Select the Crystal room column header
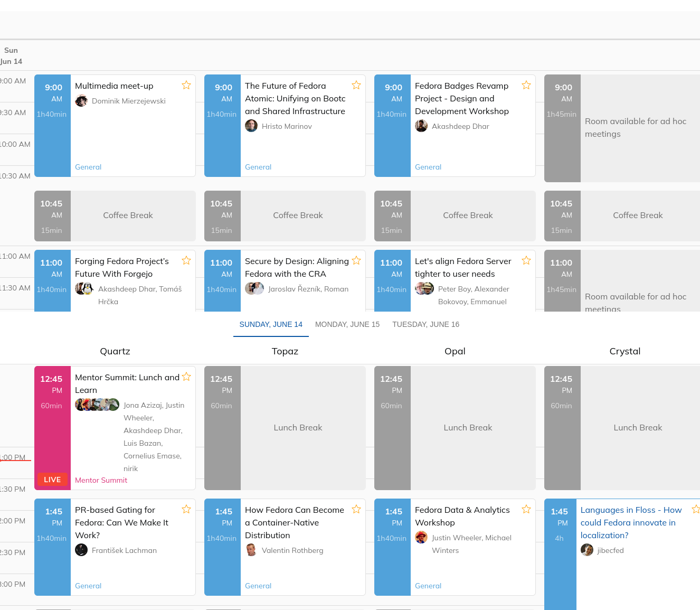 pyautogui.click(x=625, y=351)
